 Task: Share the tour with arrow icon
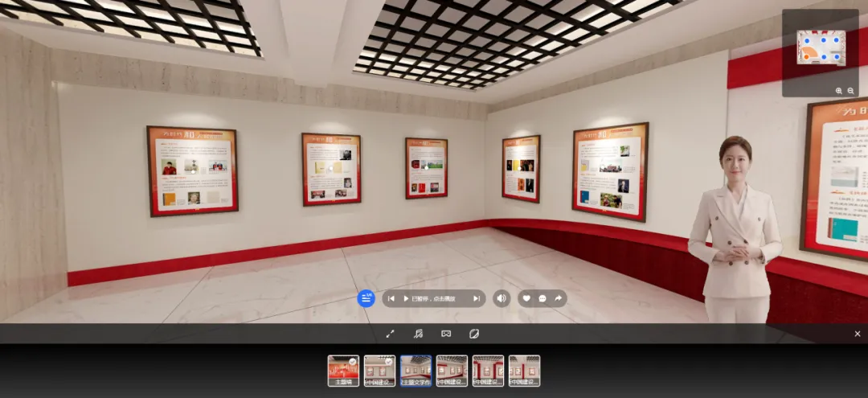pos(558,298)
